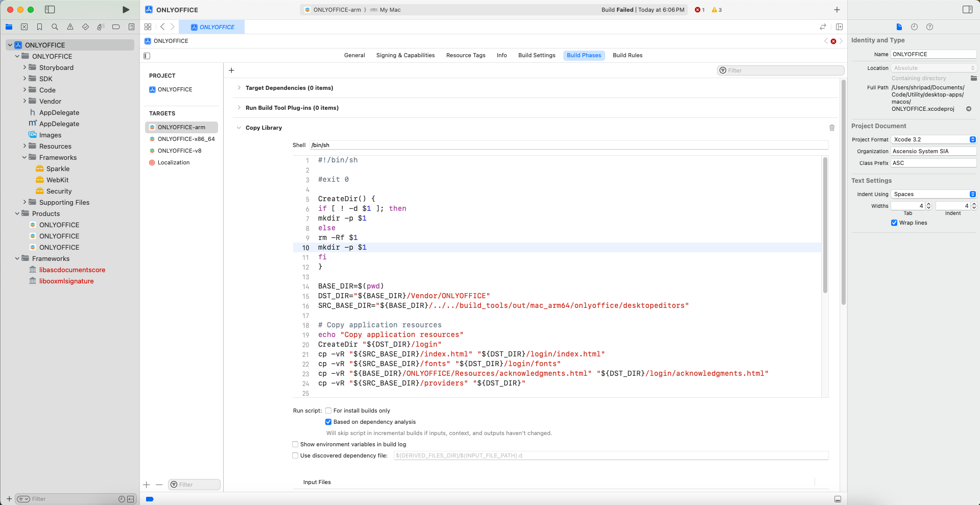Image resolution: width=980 pixels, height=505 pixels.
Task: Expand Supporting Files folder
Action: tap(25, 202)
